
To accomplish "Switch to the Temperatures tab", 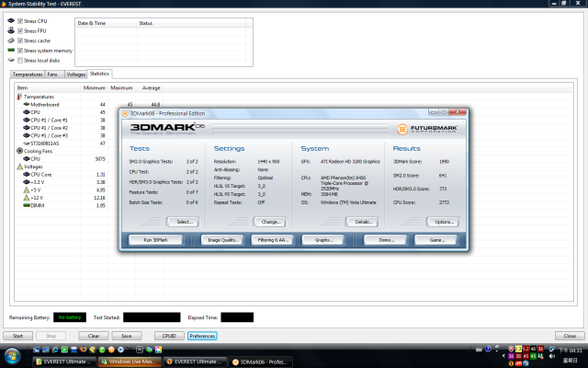I will (x=28, y=75).
